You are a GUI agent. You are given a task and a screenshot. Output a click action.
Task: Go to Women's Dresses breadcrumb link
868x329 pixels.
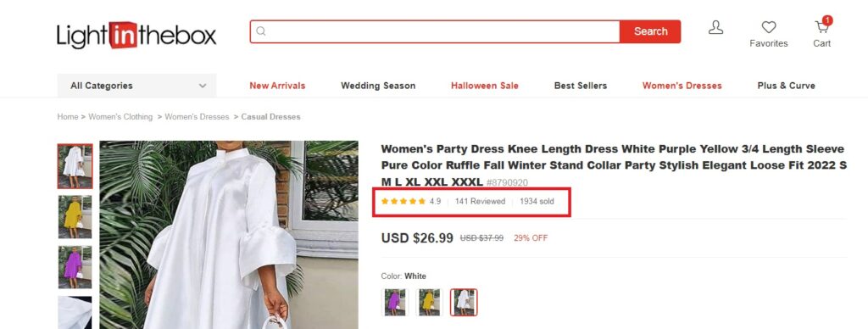coord(197,117)
